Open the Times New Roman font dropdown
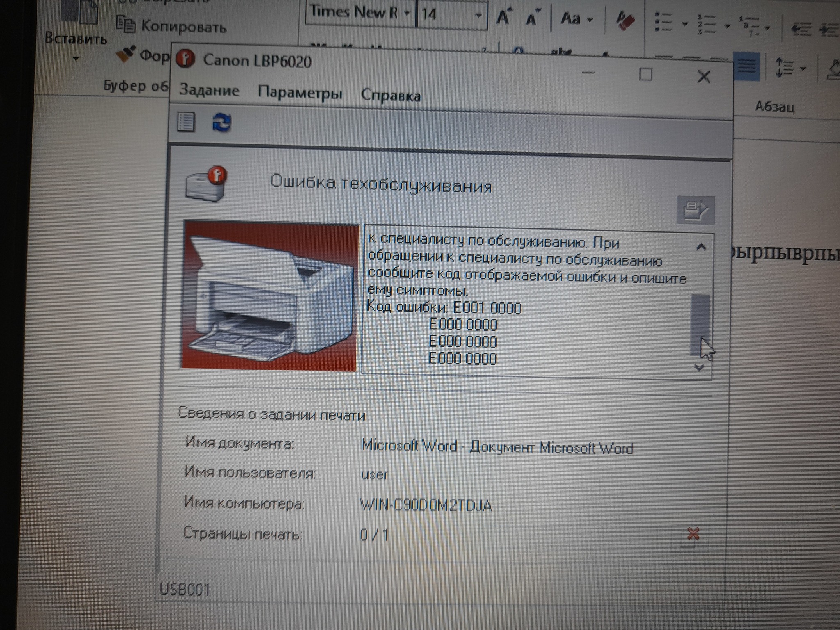 [x=406, y=13]
